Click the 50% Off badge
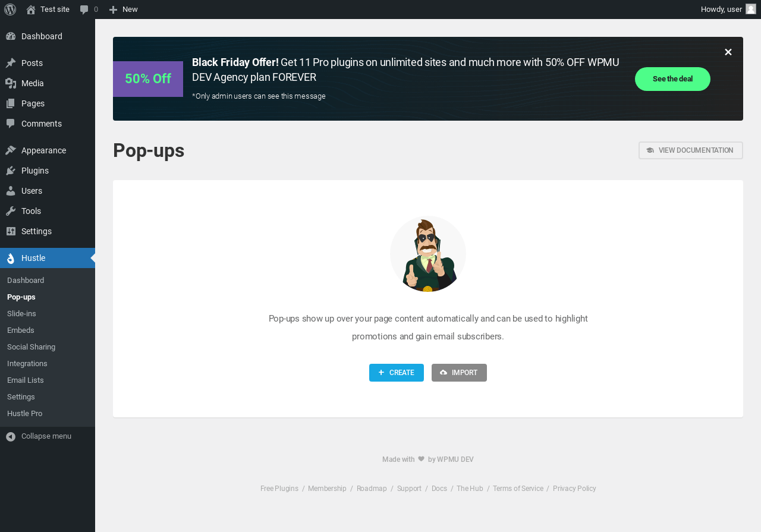This screenshot has width=761, height=532. [148, 79]
